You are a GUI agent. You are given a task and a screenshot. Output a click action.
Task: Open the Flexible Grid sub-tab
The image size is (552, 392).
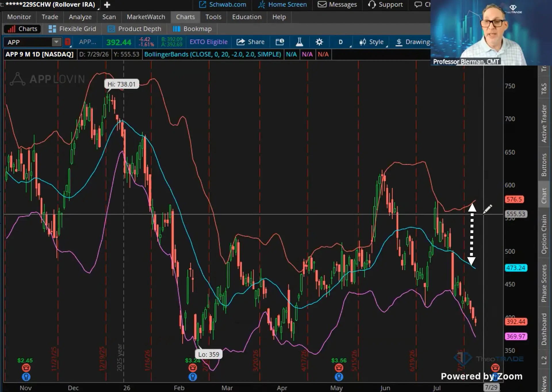point(72,29)
